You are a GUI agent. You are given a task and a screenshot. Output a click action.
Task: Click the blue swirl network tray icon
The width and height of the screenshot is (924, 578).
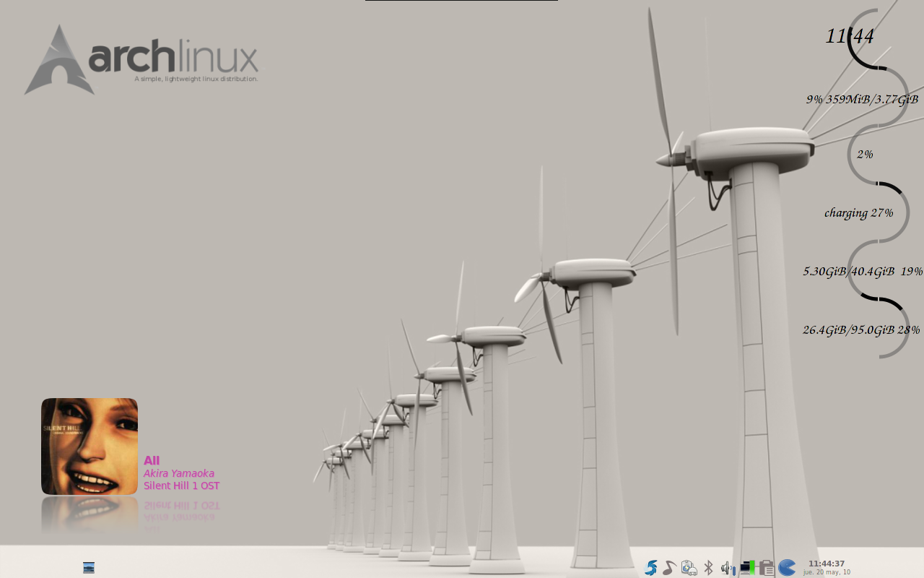(x=650, y=567)
